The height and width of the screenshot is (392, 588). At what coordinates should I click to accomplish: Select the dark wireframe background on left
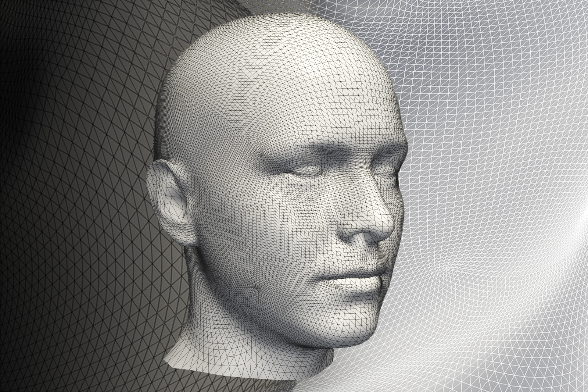pyautogui.click(x=73, y=184)
